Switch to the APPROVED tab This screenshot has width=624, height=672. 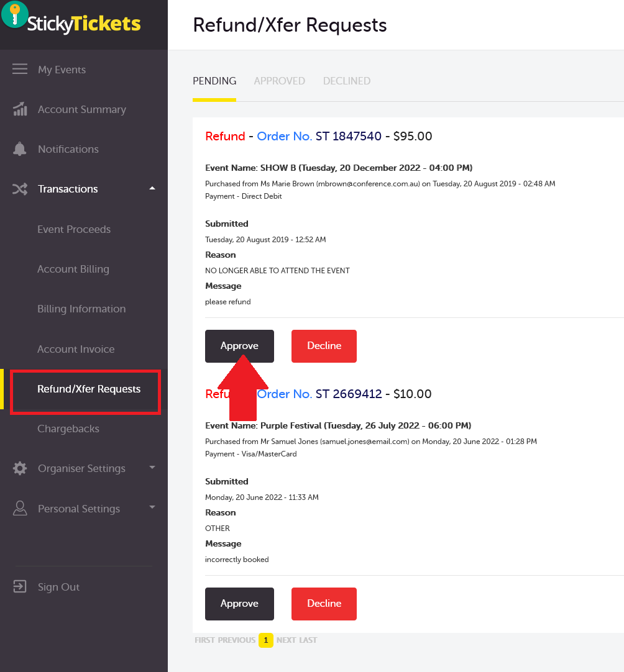[279, 81]
